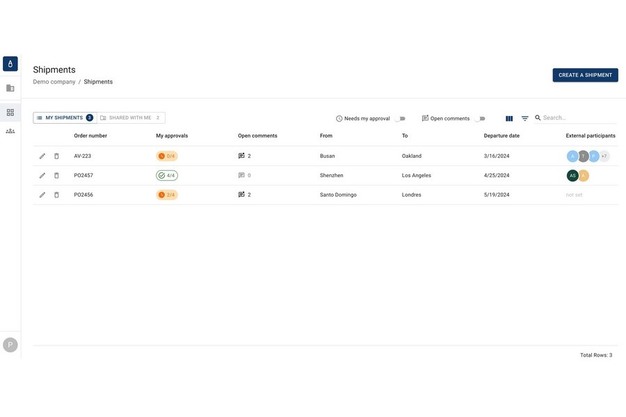The width and height of the screenshot is (626, 417).
Task: Open the team members icon in sidebar
Action: 10,131
